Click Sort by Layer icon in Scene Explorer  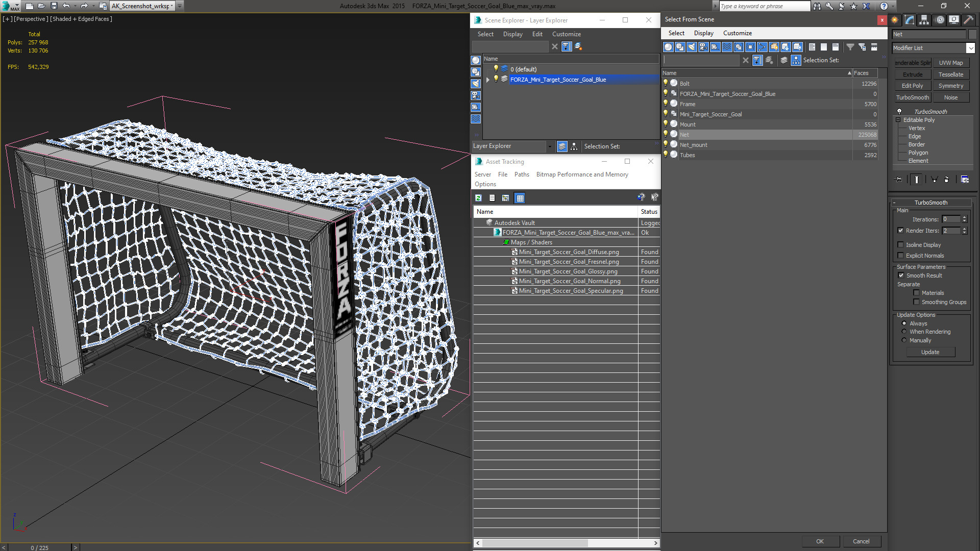click(562, 146)
